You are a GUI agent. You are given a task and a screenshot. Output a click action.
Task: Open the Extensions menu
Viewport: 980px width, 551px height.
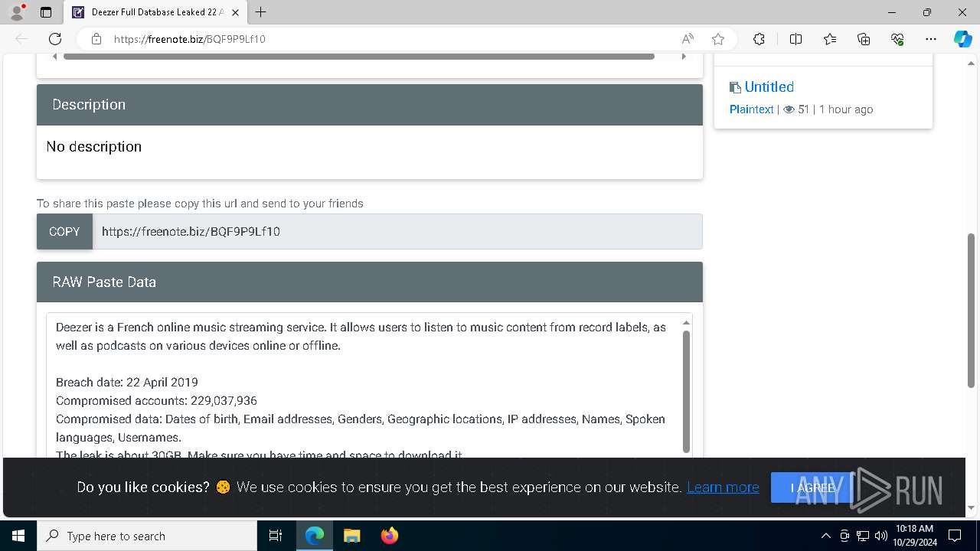tap(759, 39)
